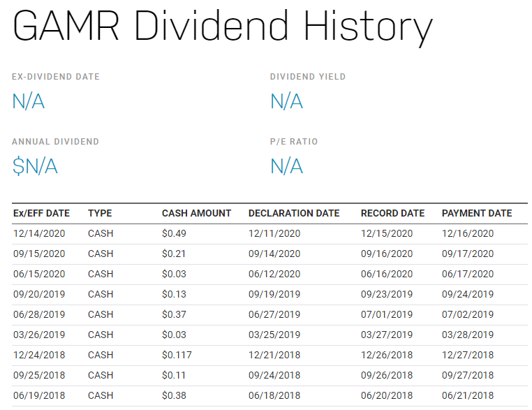The height and width of the screenshot is (410, 532).
Task: Click payment date 09/24/2019
Action: click(468, 294)
